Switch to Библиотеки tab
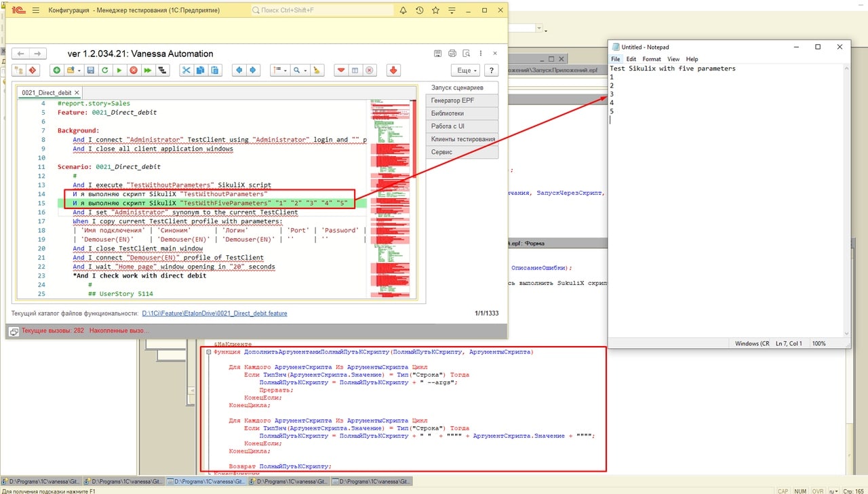The image size is (868, 494). point(462,113)
